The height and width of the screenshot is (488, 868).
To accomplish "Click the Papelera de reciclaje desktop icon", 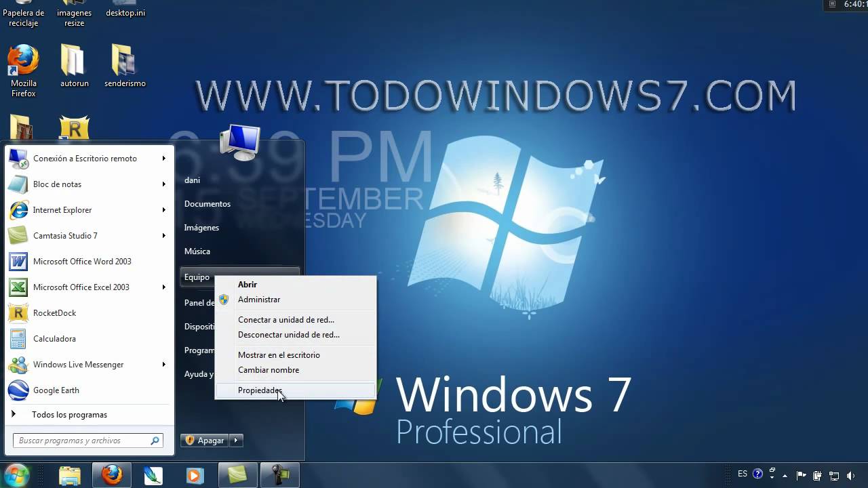I will 23,14.
